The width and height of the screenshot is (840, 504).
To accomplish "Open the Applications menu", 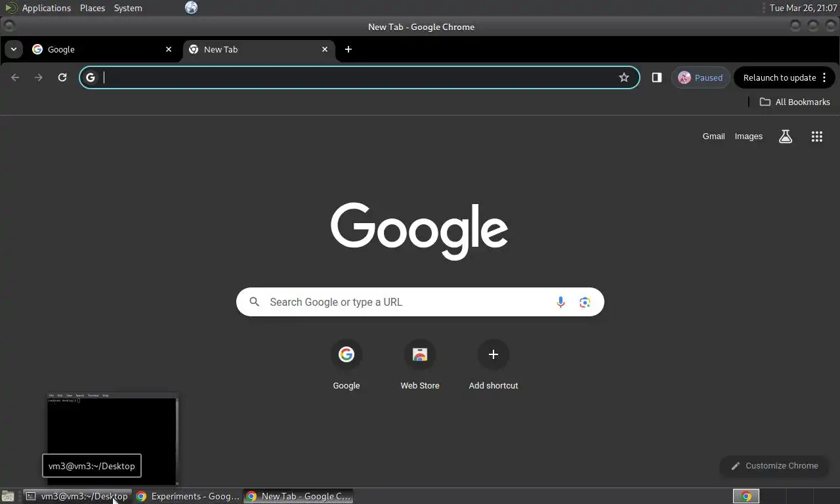I will click(x=46, y=8).
